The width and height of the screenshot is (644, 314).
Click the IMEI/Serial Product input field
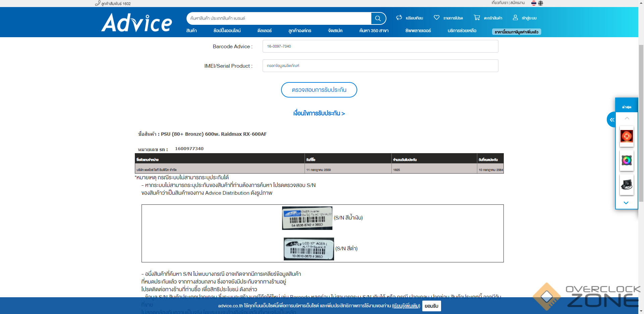380,66
